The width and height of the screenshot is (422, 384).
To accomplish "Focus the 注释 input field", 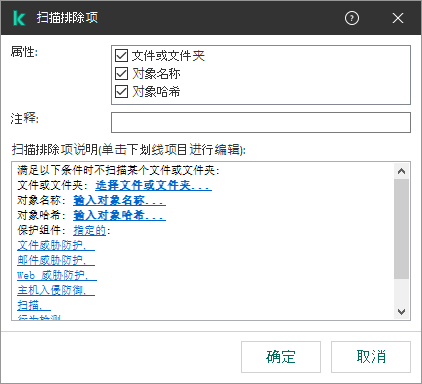I will click(x=261, y=122).
